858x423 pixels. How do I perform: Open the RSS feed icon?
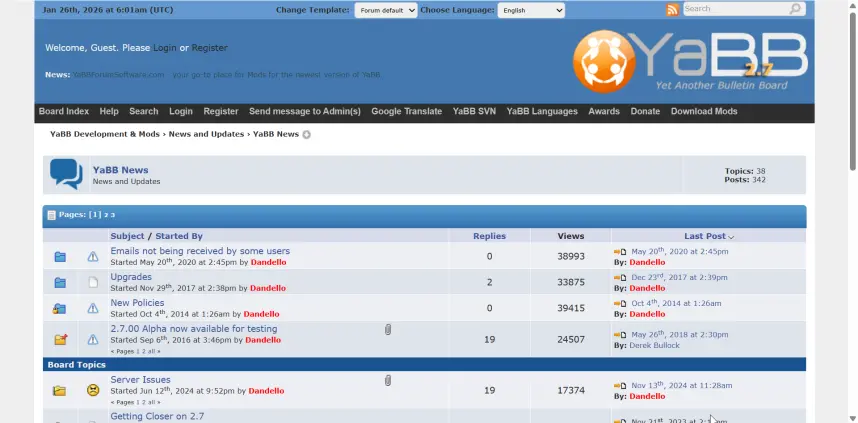pos(673,9)
